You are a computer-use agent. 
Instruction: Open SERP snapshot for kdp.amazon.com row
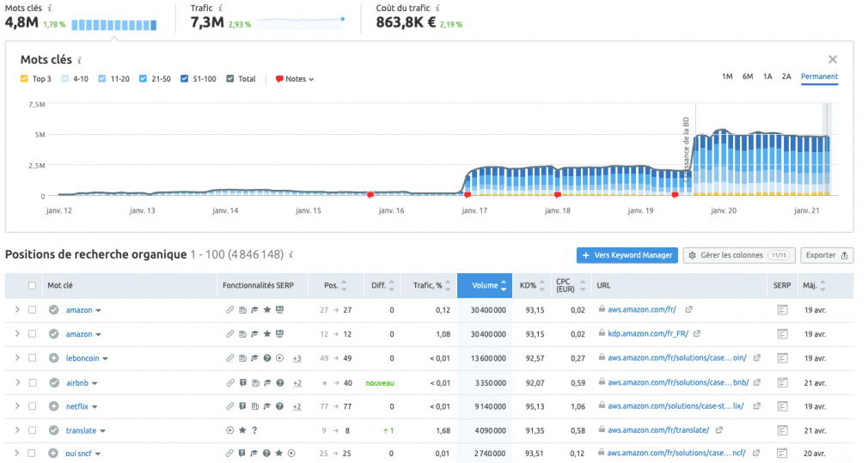[x=782, y=334]
